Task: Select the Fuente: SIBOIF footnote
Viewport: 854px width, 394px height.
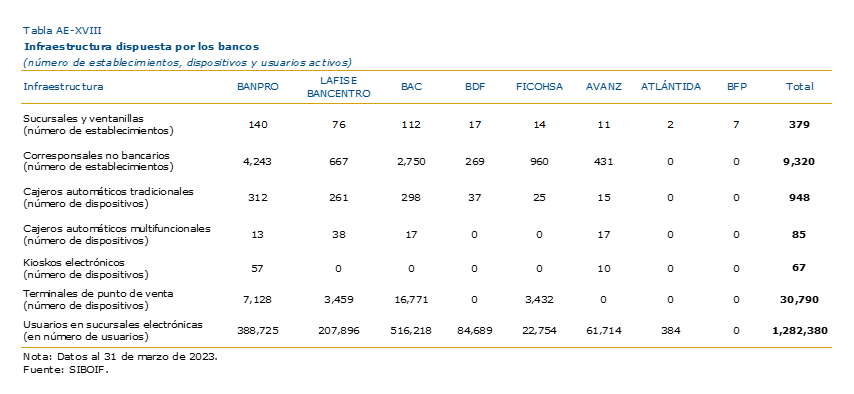Action: point(62,369)
